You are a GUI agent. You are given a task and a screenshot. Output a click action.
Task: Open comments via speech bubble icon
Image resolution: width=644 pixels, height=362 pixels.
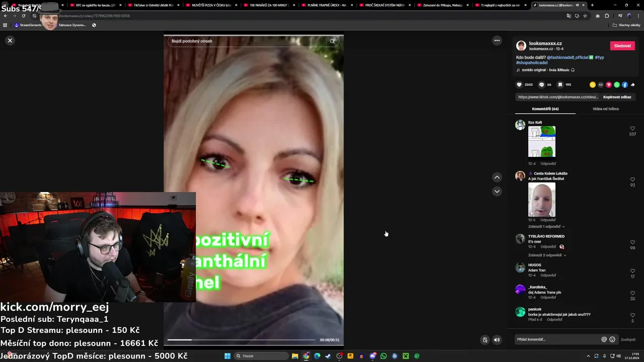[541, 84]
